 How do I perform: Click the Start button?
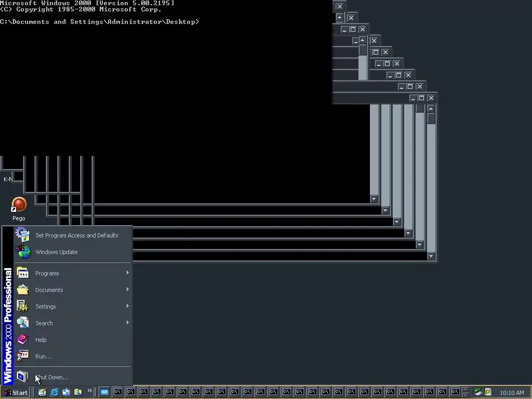[16, 393]
